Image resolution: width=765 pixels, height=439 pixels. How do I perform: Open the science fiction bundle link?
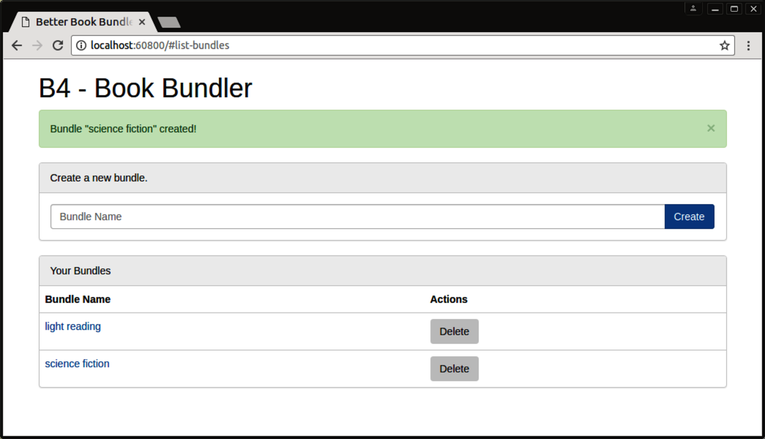tap(77, 363)
